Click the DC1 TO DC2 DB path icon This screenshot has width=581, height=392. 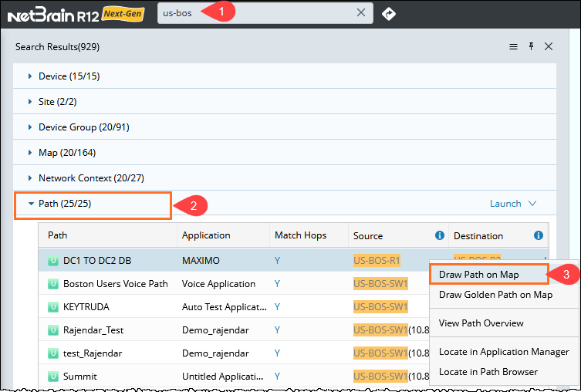point(53,261)
